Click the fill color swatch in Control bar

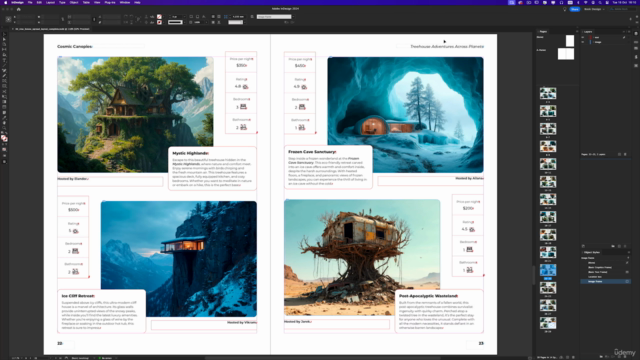tap(159, 17)
